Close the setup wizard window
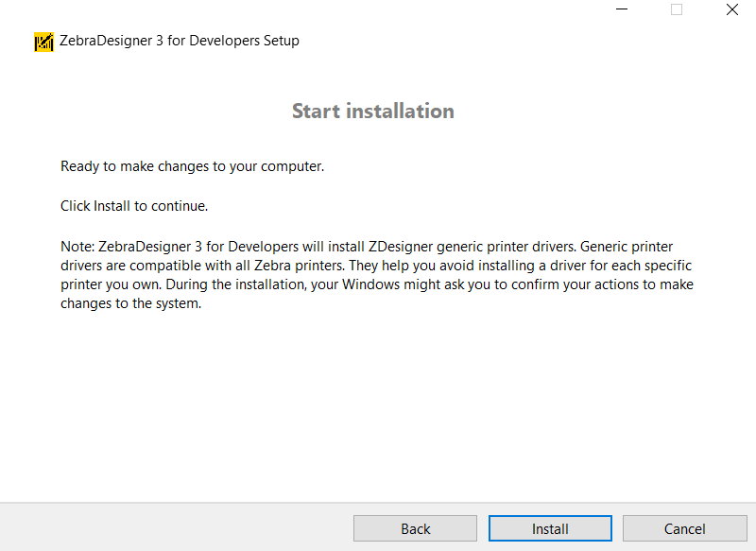This screenshot has width=756, height=551. pos(732,9)
